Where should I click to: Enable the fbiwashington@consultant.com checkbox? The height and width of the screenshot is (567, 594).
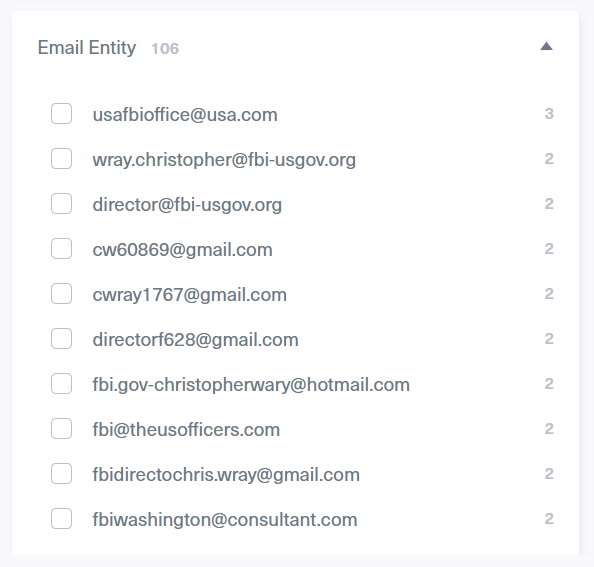coord(61,519)
